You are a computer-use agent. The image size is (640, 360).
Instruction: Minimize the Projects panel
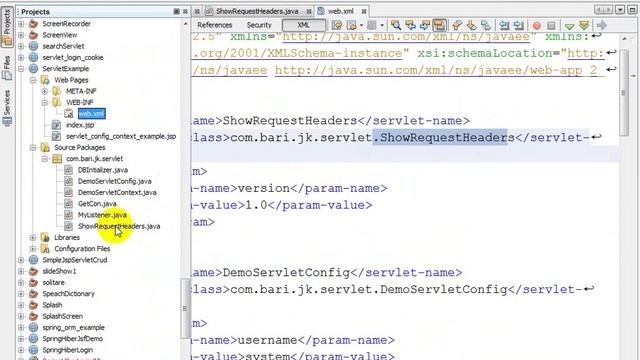176,11
